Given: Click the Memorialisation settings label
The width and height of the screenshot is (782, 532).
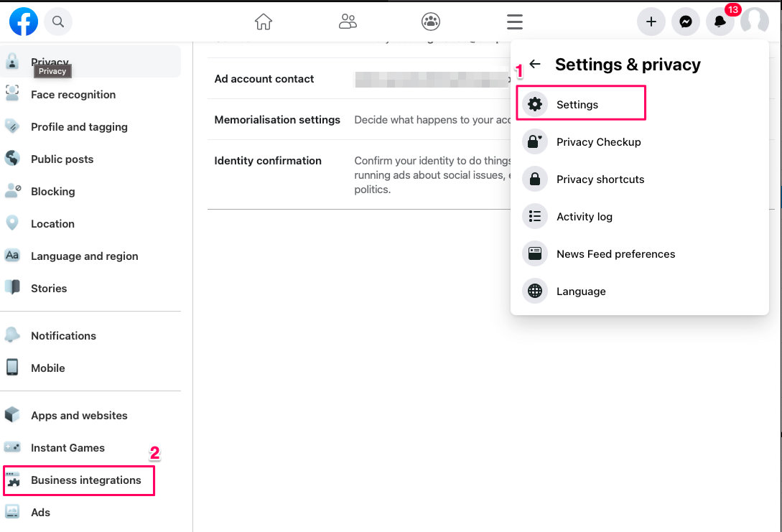Looking at the screenshot, I should click(x=277, y=120).
